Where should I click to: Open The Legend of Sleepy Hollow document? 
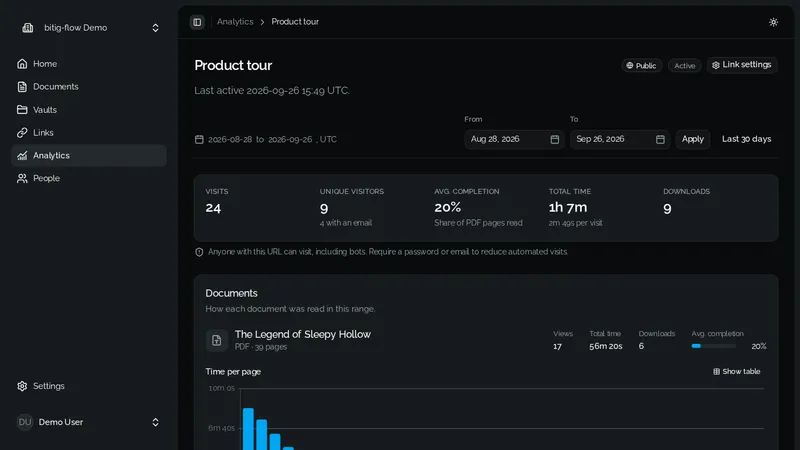(x=303, y=334)
